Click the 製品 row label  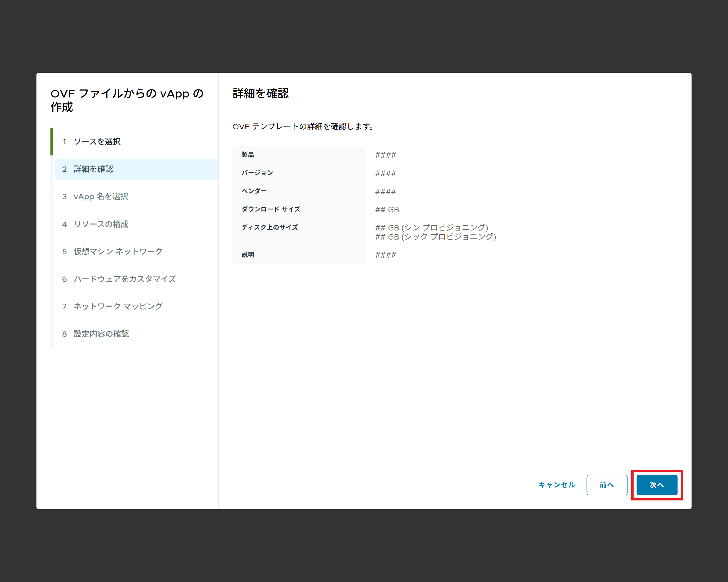pyautogui.click(x=247, y=155)
